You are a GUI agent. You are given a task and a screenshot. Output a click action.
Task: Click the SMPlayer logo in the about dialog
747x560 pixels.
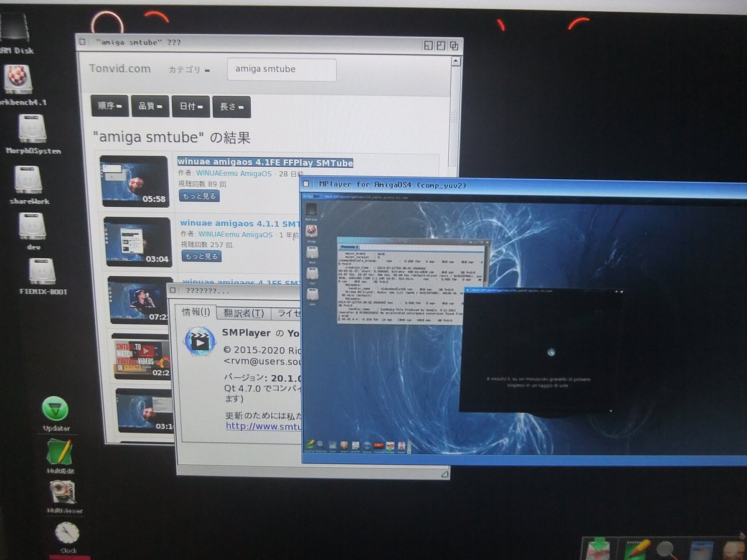click(200, 341)
